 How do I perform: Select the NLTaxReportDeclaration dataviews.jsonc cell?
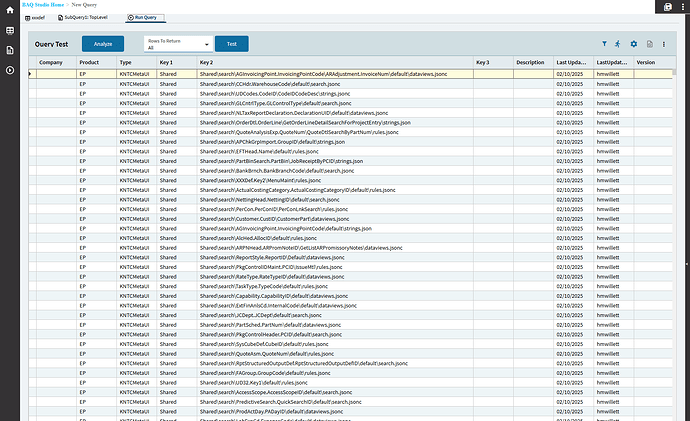click(x=335, y=113)
